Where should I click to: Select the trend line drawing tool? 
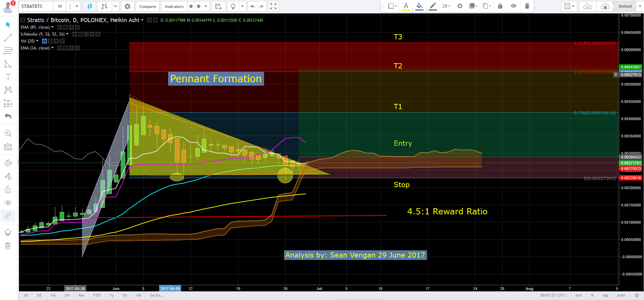click(8, 38)
